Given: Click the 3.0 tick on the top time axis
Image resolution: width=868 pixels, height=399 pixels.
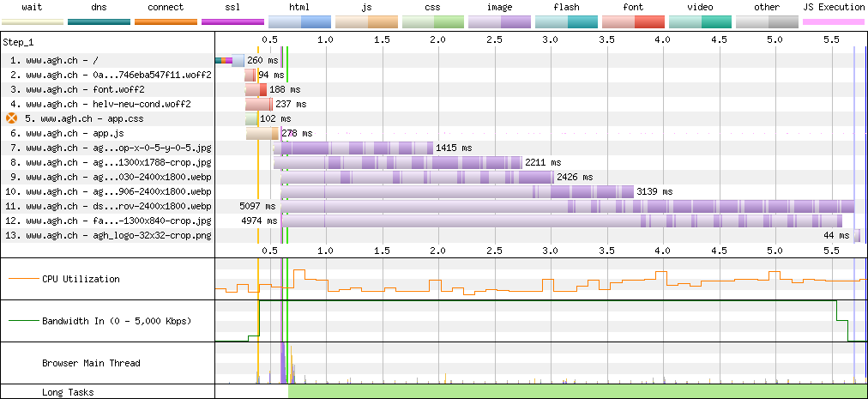Looking at the screenshot, I should point(551,40).
